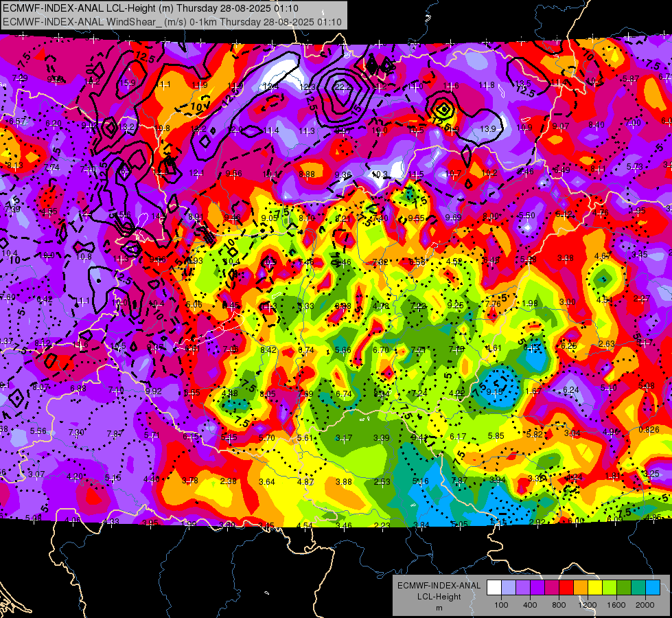The image size is (672, 618).
Task: Pick the magenta legend swatch
Action: click(552, 588)
